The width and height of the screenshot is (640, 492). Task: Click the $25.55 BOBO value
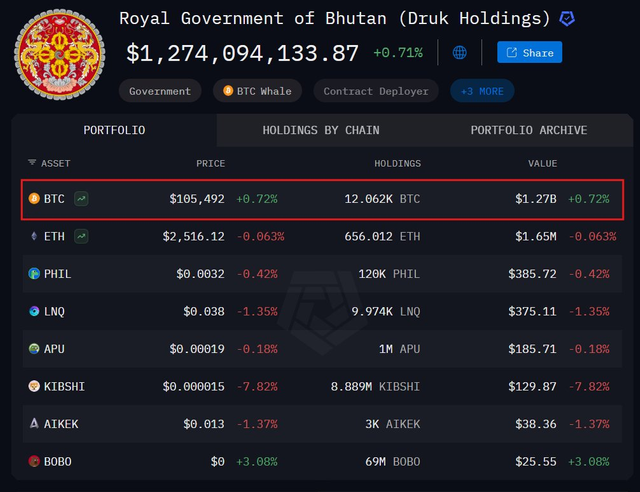[536, 462]
